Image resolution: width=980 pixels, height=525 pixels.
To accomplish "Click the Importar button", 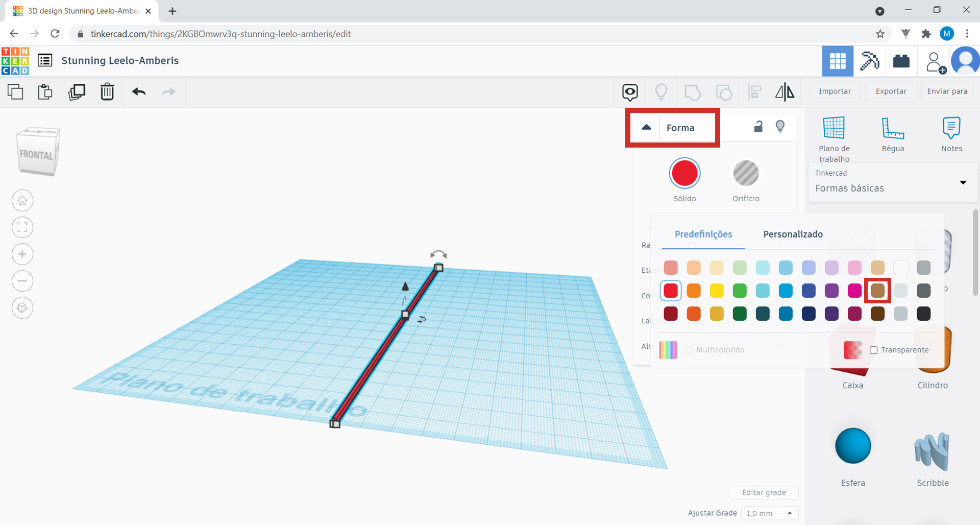I will tap(835, 91).
